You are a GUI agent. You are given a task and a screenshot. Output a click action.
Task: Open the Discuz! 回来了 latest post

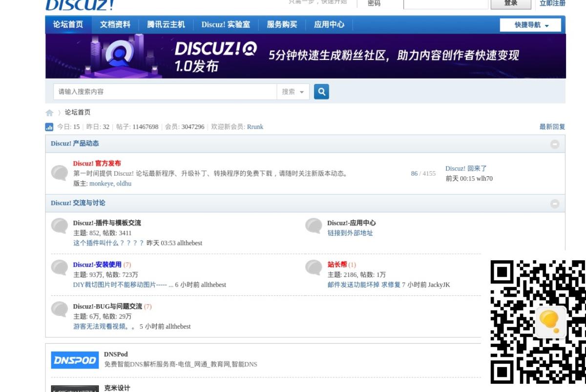pyautogui.click(x=466, y=168)
